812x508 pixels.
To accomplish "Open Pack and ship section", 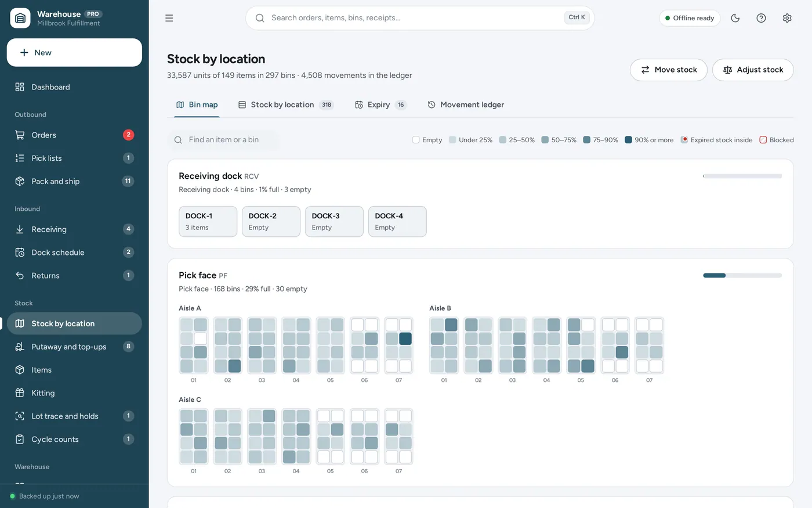I will [74, 181].
